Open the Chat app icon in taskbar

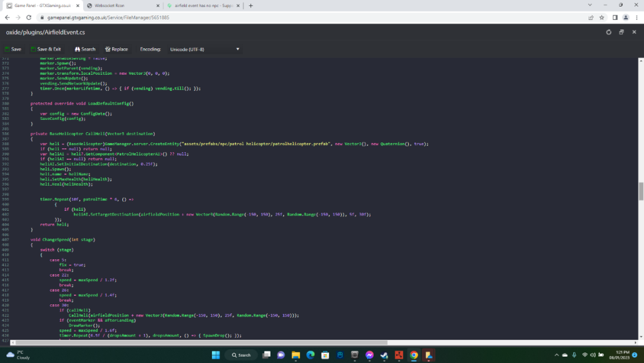click(281, 355)
